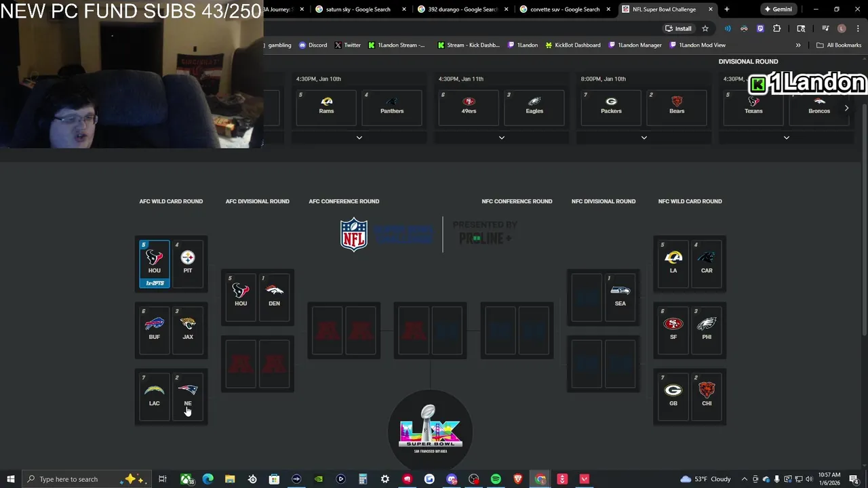This screenshot has height=488, width=868.
Task: Open the taskbar weather widget 53°F Cloudy
Action: point(706,479)
